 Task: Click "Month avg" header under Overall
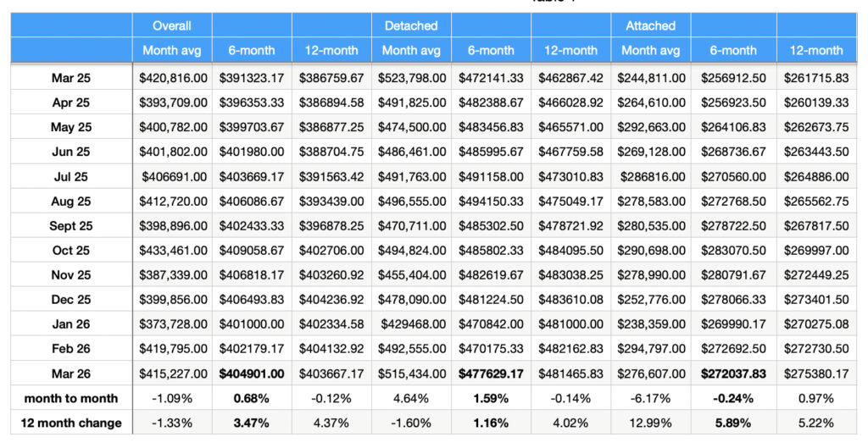coord(172,50)
